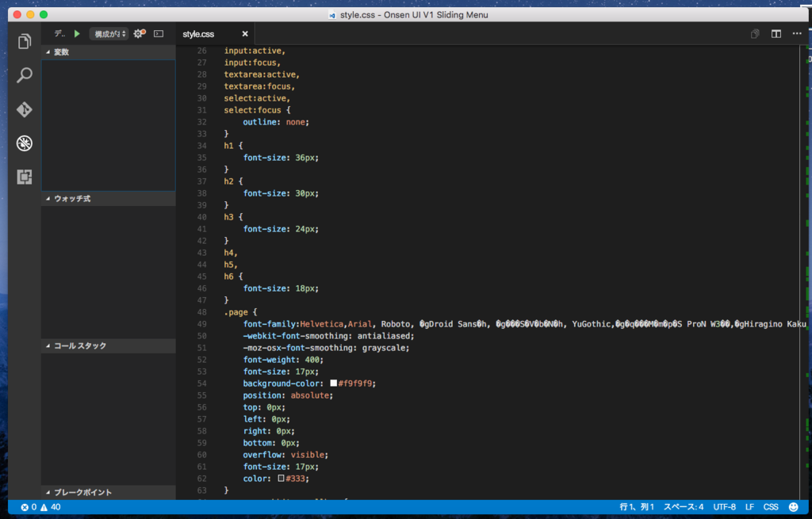The width and height of the screenshot is (812, 519).
Task: Select the Debug view icon
Action: (25, 143)
